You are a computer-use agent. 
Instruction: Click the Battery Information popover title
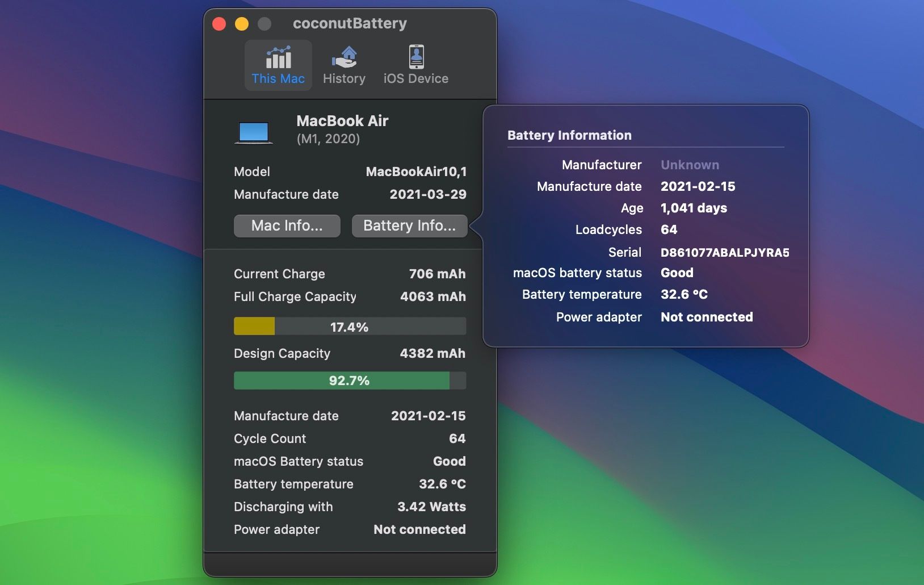pyautogui.click(x=569, y=135)
